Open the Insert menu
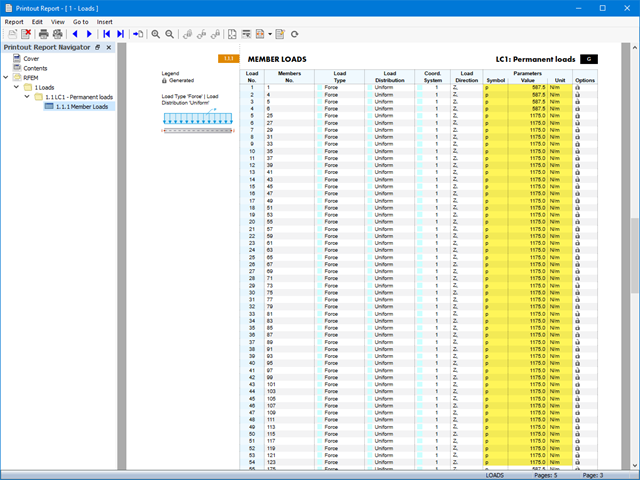The height and width of the screenshot is (480, 640). [105, 21]
